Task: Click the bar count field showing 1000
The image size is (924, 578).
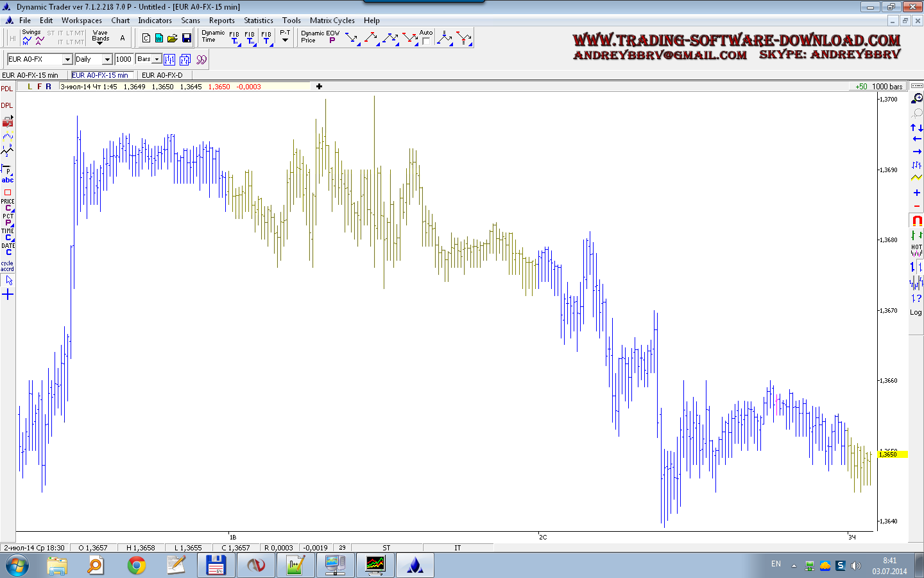Action: click(124, 59)
